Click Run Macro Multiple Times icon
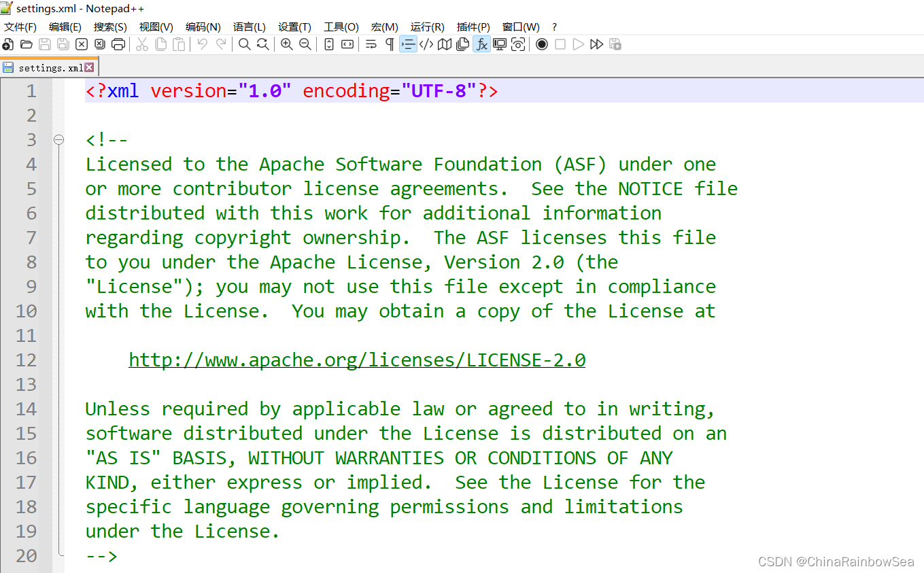 (597, 44)
